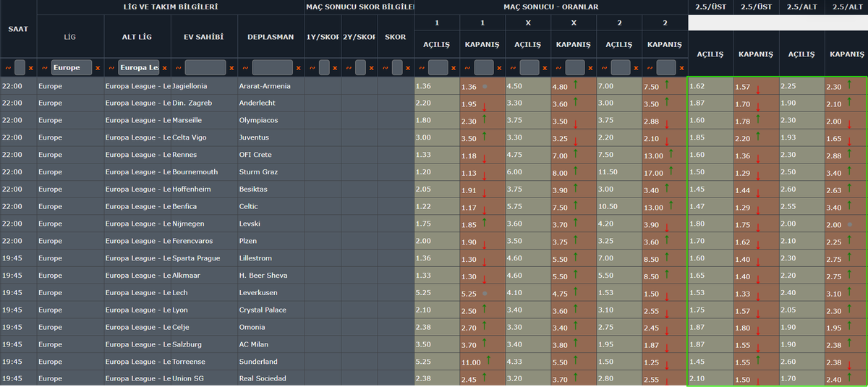Clear the SAAT column filter

[30, 68]
